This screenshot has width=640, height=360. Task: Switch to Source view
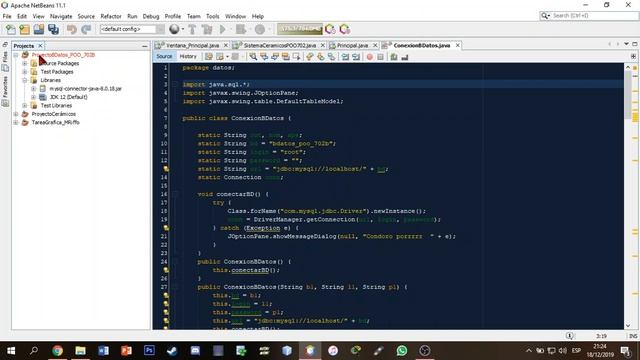(164, 56)
